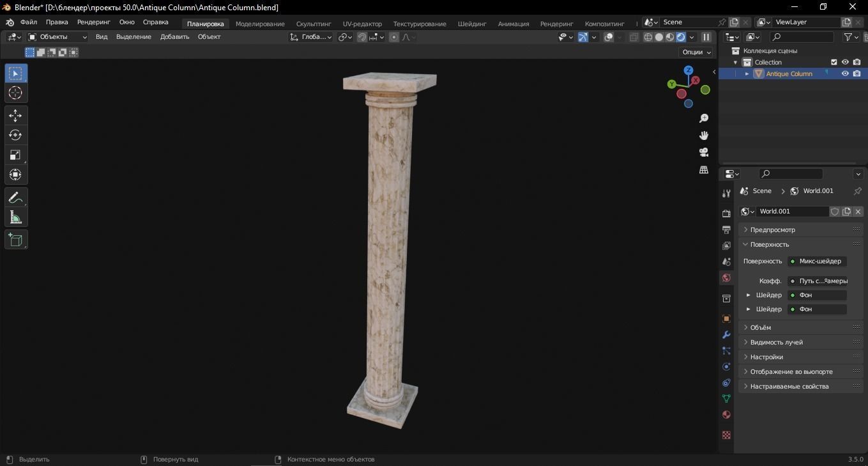Select the Cursor tool in the toolbar
Screen dimensions: 868x466
click(x=15, y=93)
